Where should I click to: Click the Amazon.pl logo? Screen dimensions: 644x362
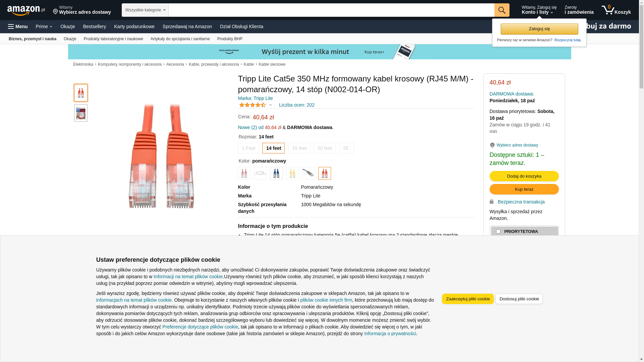(26, 10)
